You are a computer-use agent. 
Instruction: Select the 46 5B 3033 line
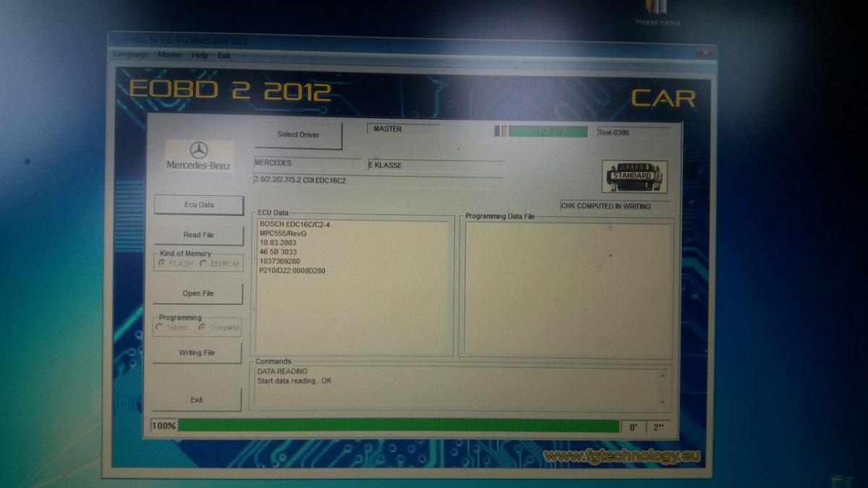coord(278,252)
